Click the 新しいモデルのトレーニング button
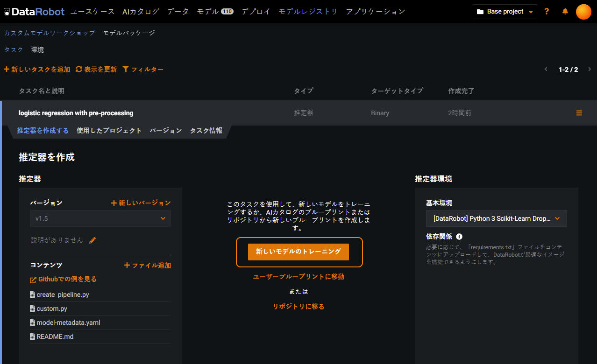Image resolution: width=597 pixels, height=364 pixels. click(x=298, y=252)
